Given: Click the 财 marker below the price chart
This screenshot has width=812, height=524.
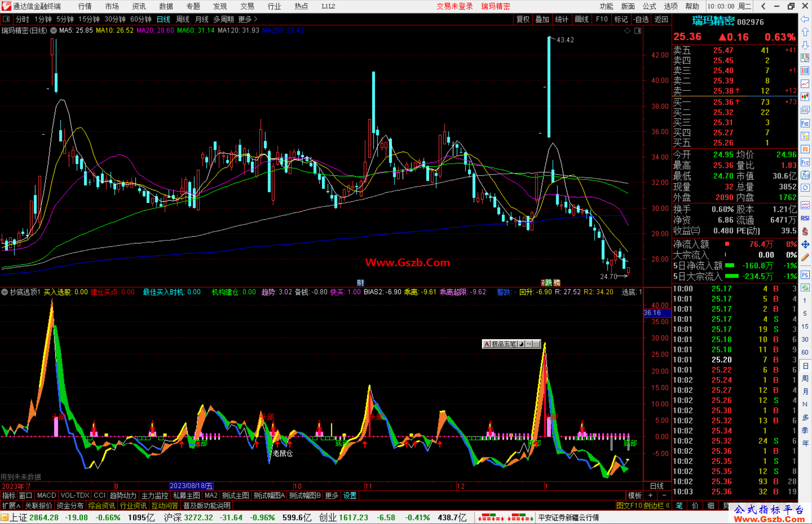Looking at the screenshot, I should pos(361,282).
